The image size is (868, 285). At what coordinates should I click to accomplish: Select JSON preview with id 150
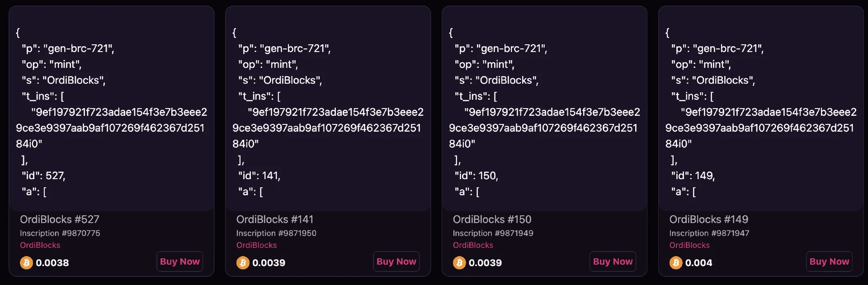pyautogui.click(x=544, y=109)
